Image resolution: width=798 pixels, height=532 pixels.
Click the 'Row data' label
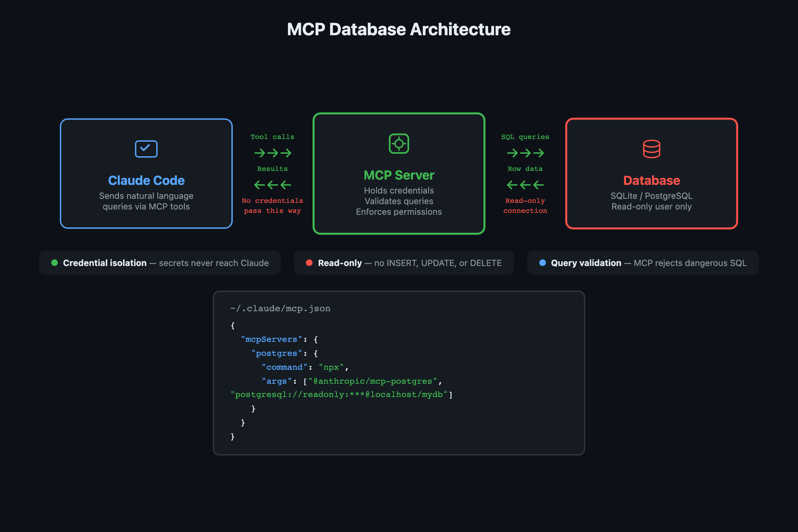pos(525,169)
